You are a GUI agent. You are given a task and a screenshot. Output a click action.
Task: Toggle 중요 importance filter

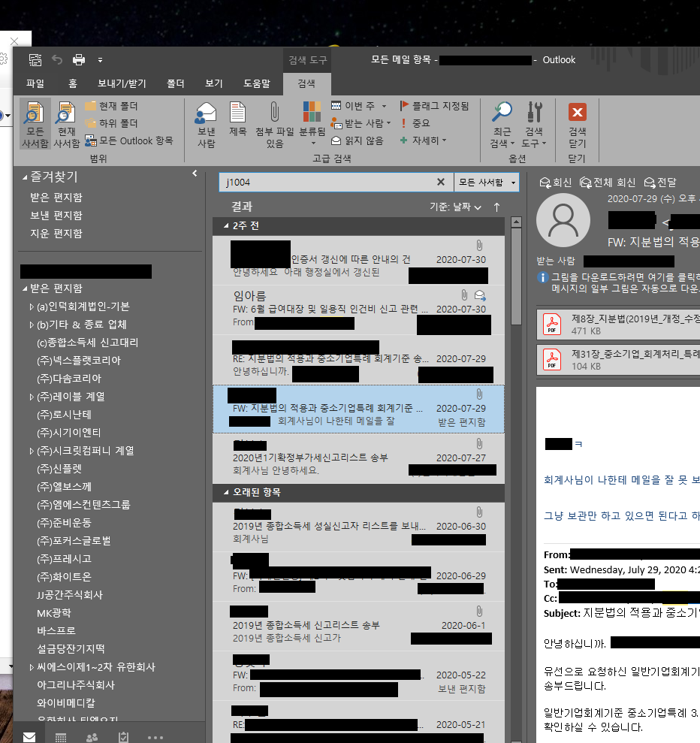pos(415,123)
